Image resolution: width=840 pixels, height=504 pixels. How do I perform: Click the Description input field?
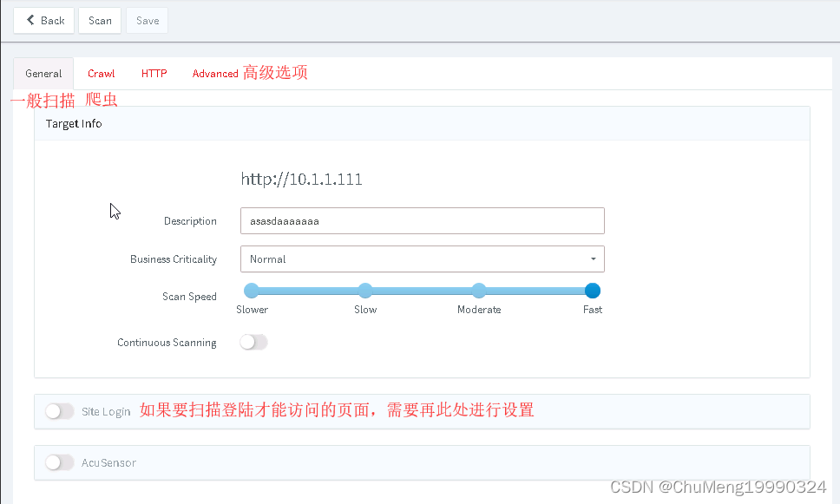pyautogui.click(x=422, y=220)
